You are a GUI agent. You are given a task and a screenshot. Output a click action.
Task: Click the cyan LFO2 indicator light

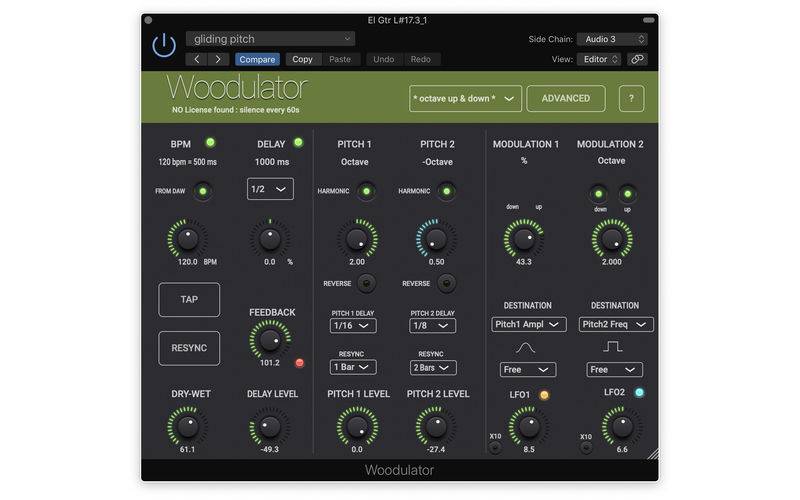click(639, 392)
